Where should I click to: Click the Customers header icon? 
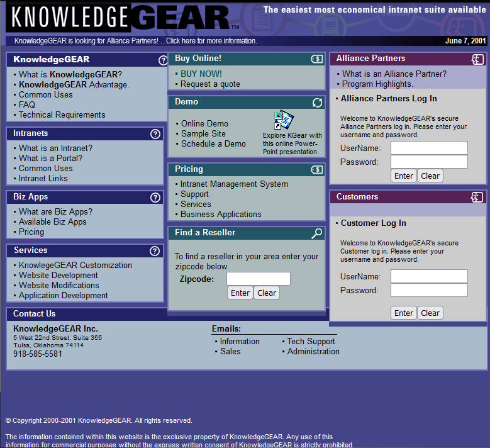click(x=477, y=197)
